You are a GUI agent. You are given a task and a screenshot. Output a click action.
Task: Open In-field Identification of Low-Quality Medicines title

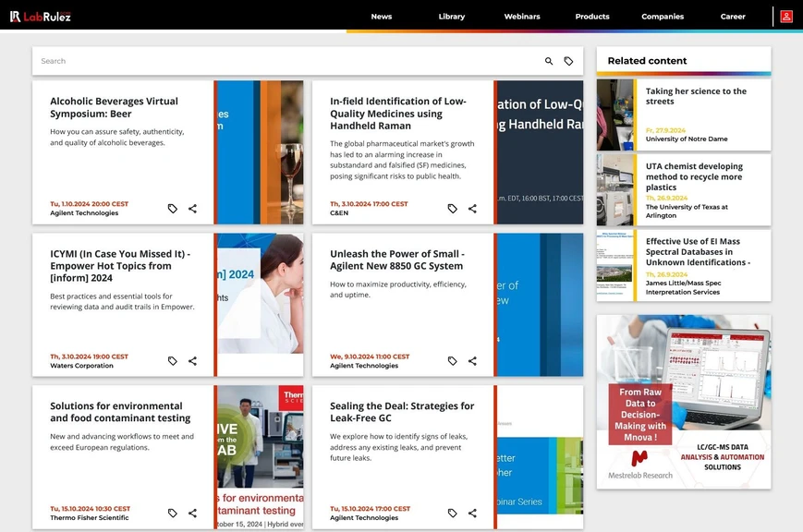398,114
